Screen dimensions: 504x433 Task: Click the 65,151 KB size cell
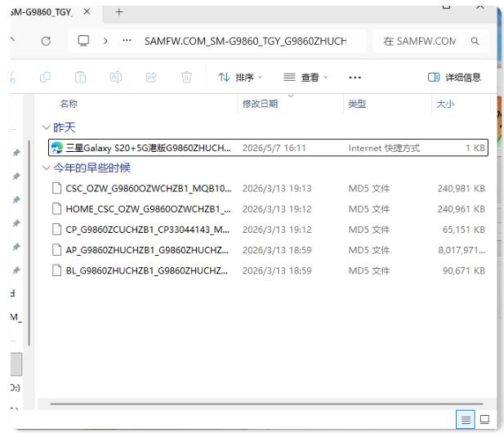click(464, 230)
